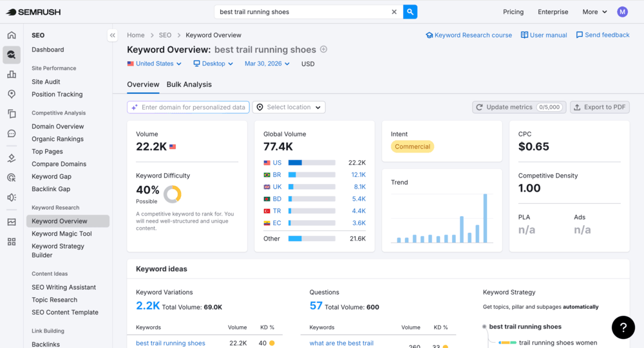Open Keyword Gap in the sidebar
This screenshot has height=348, width=644.
[52, 176]
